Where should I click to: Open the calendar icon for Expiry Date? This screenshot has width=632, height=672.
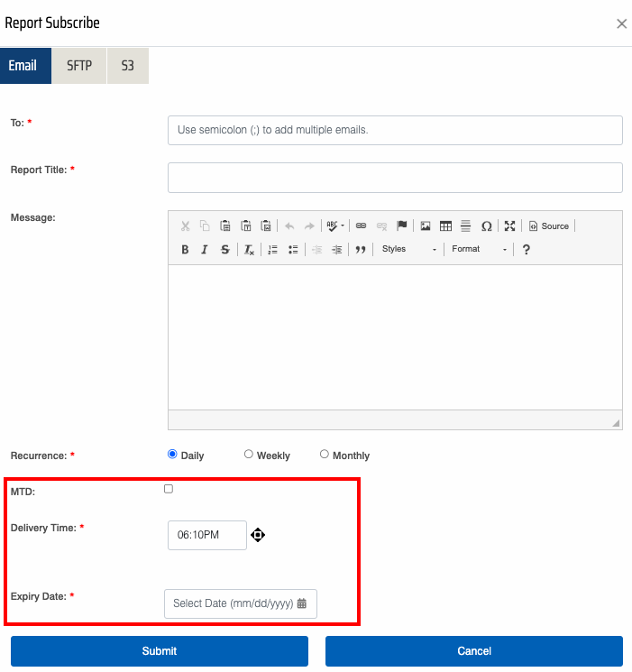click(302, 603)
